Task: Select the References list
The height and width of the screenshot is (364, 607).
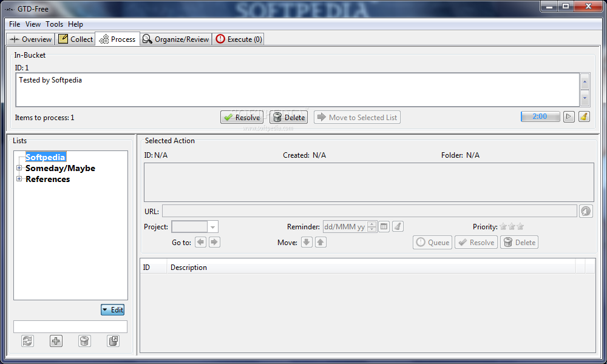Action: point(47,179)
